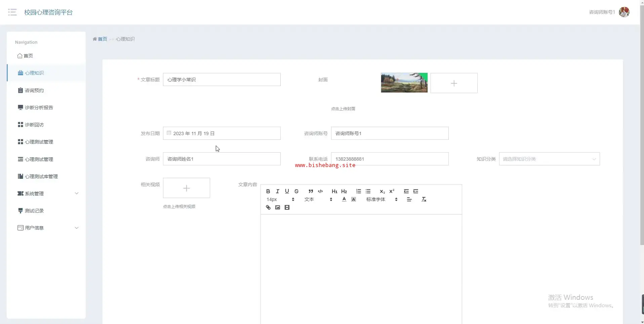Focus the 咨询师账号 input field
Screen dimensions: 644x324
390,133
